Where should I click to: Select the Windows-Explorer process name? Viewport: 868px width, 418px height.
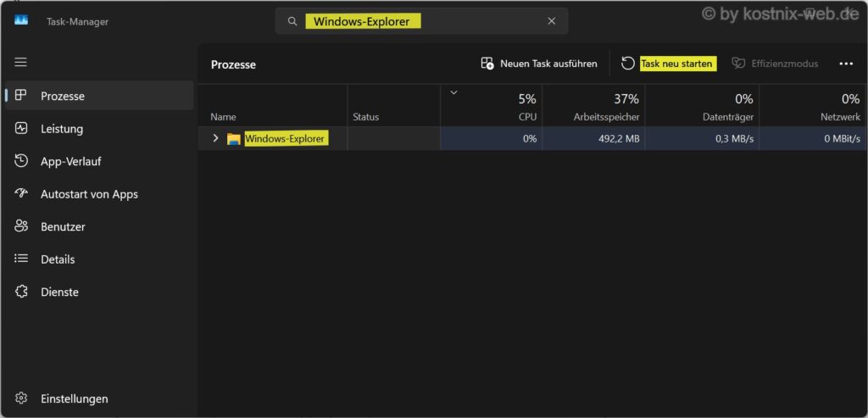pos(287,138)
